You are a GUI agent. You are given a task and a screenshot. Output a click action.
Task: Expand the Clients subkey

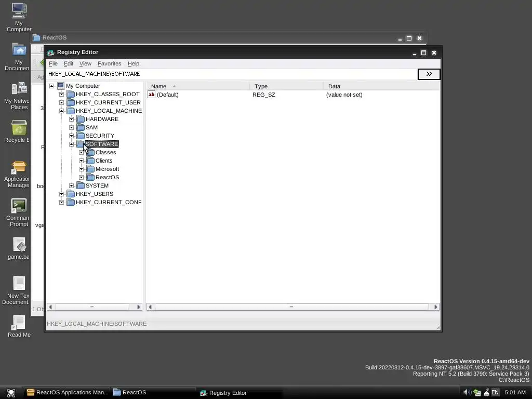(81, 161)
